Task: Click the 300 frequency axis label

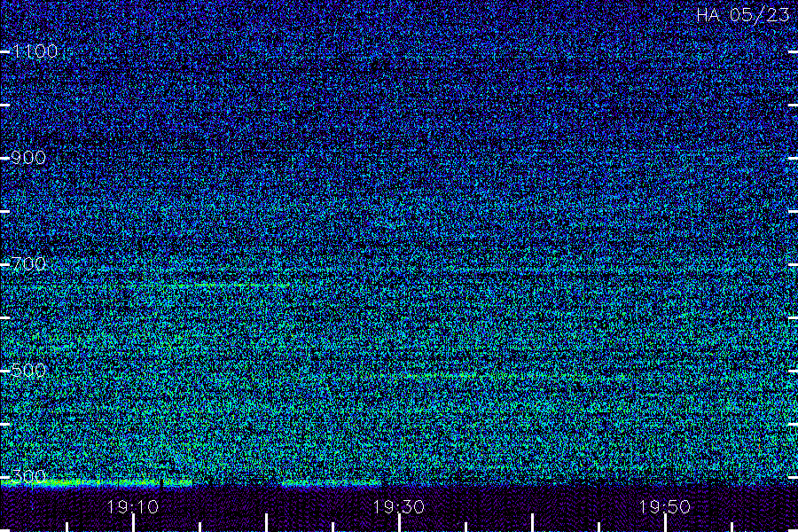Action: 28,476
